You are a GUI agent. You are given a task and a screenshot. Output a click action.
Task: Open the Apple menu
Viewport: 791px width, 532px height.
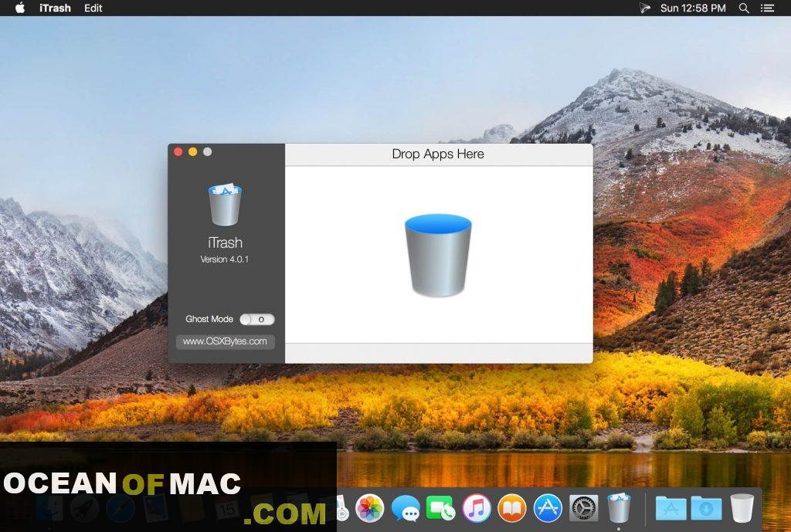click(x=20, y=8)
